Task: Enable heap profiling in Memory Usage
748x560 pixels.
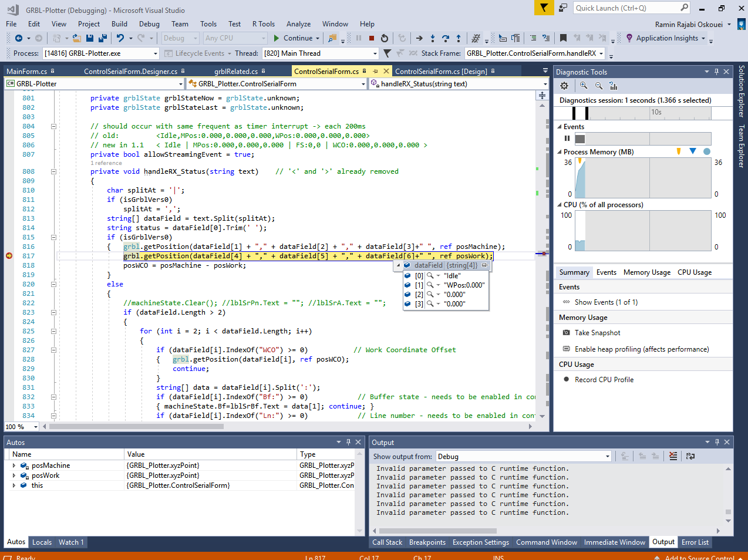Action: pos(641,349)
